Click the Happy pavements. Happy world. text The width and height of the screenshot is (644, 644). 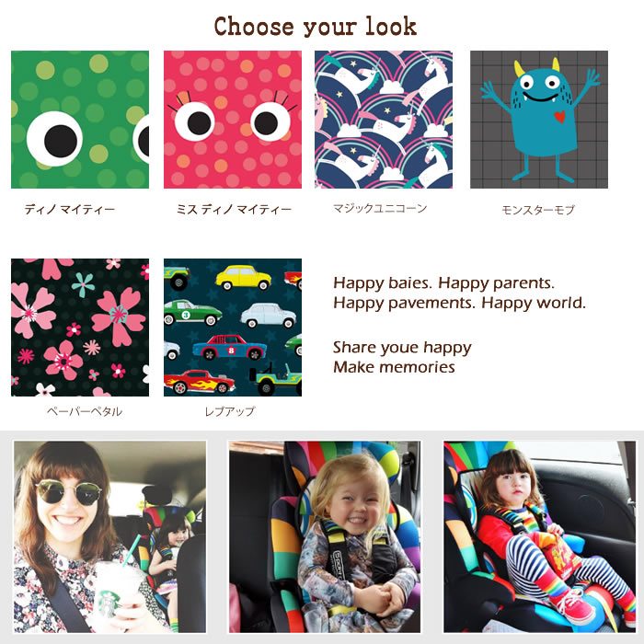click(x=460, y=303)
